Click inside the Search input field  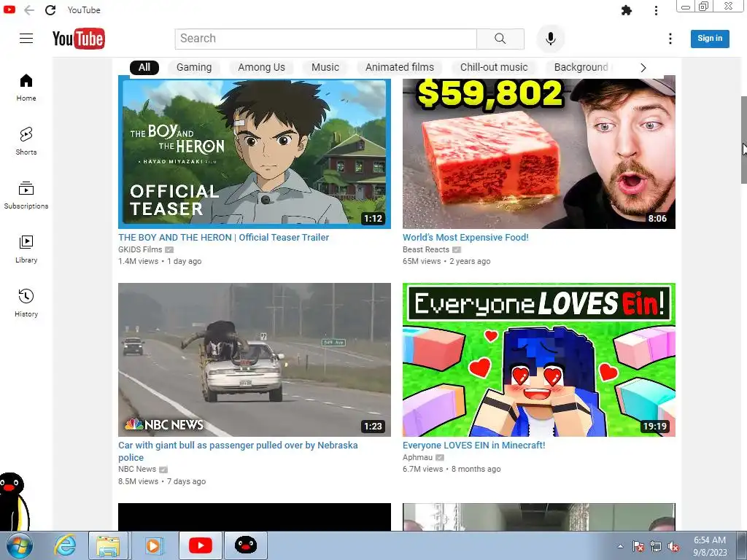click(x=326, y=39)
